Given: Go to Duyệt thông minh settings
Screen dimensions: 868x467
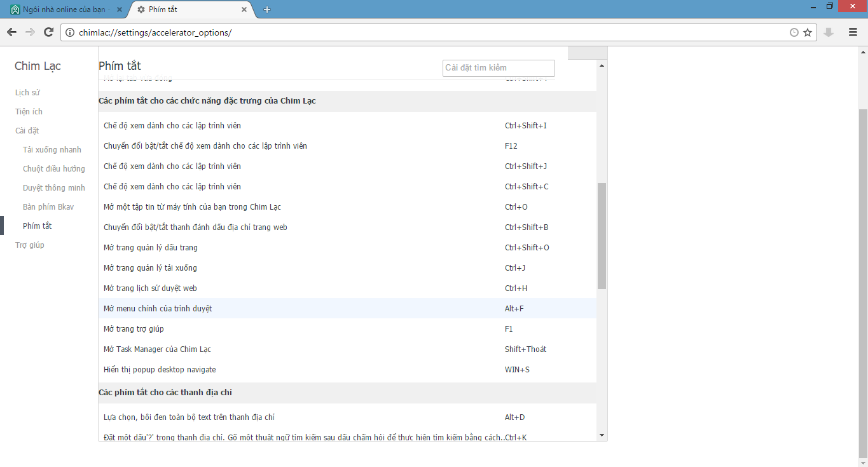Looking at the screenshot, I should [x=54, y=188].
